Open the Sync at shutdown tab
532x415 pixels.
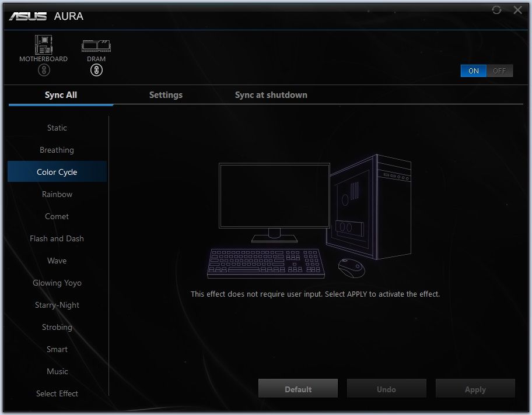tap(271, 95)
